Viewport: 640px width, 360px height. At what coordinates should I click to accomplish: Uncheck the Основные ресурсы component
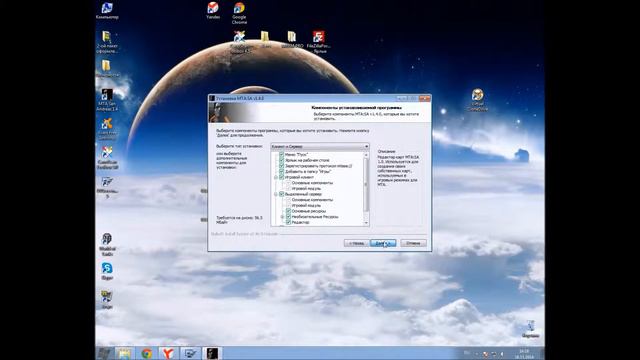tap(288, 211)
